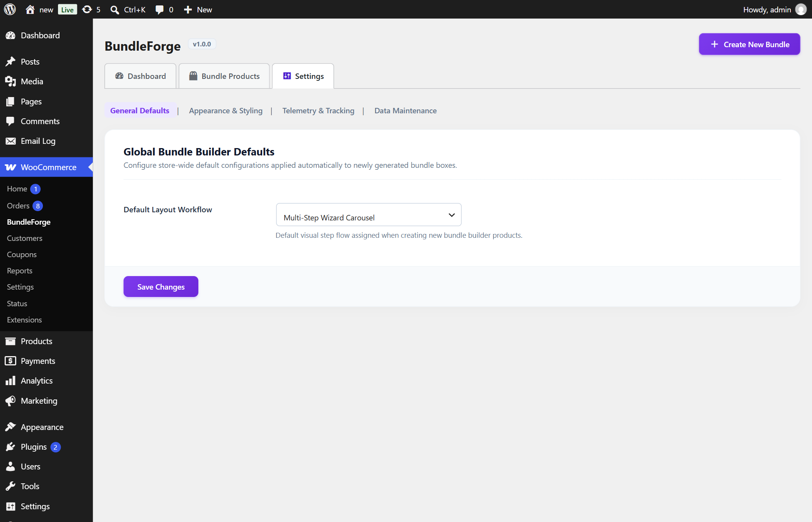Click the Products archive box icon
Image resolution: width=812 pixels, height=522 pixels.
click(10, 341)
